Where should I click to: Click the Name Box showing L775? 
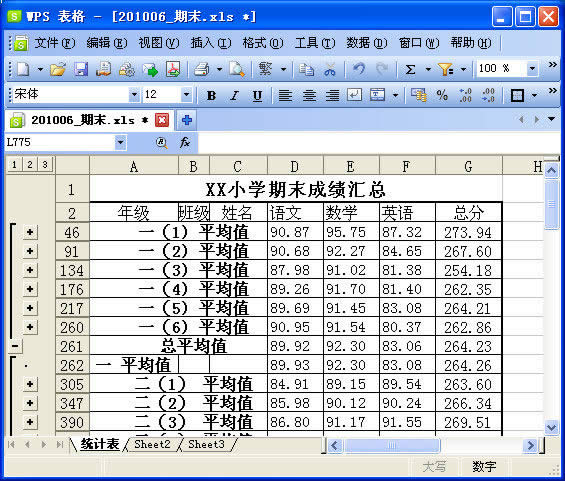[60, 143]
